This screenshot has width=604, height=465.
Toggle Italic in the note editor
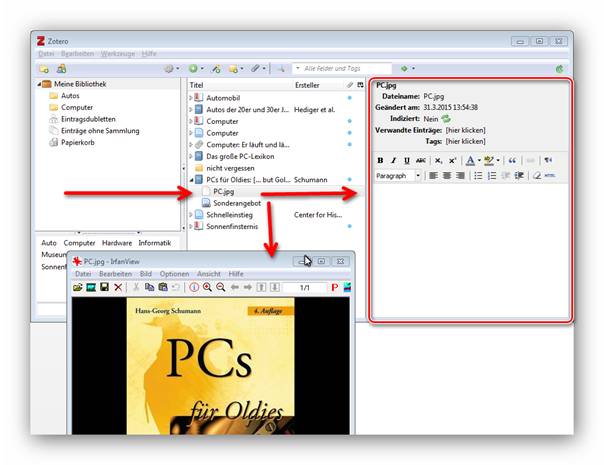(393, 160)
